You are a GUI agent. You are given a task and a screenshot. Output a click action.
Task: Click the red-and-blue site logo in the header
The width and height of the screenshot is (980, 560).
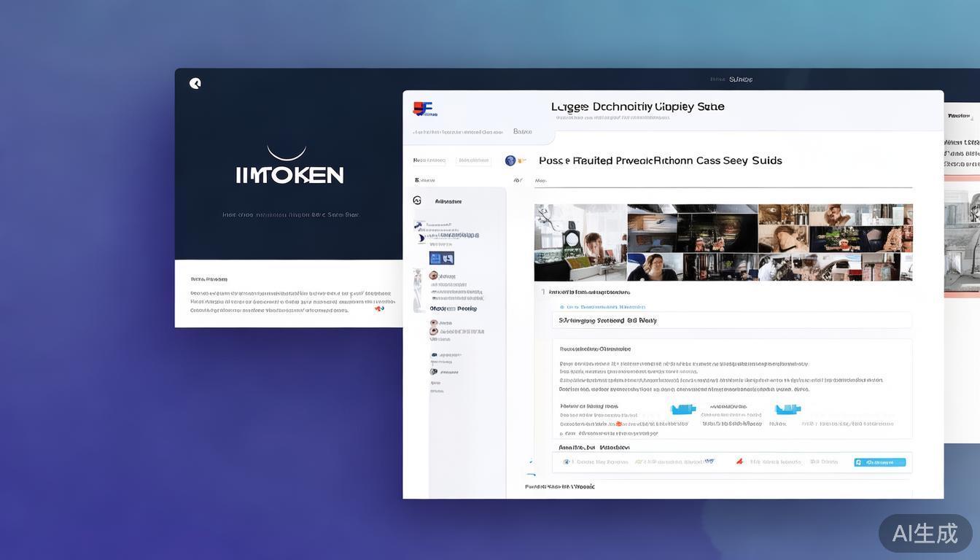(423, 108)
